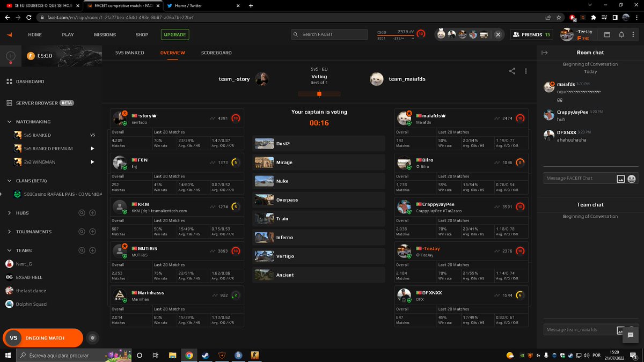Viewport: 644px width, 362px height.
Task: Click the search icon next to Hubs
Action: pyautogui.click(x=82, y=213)
